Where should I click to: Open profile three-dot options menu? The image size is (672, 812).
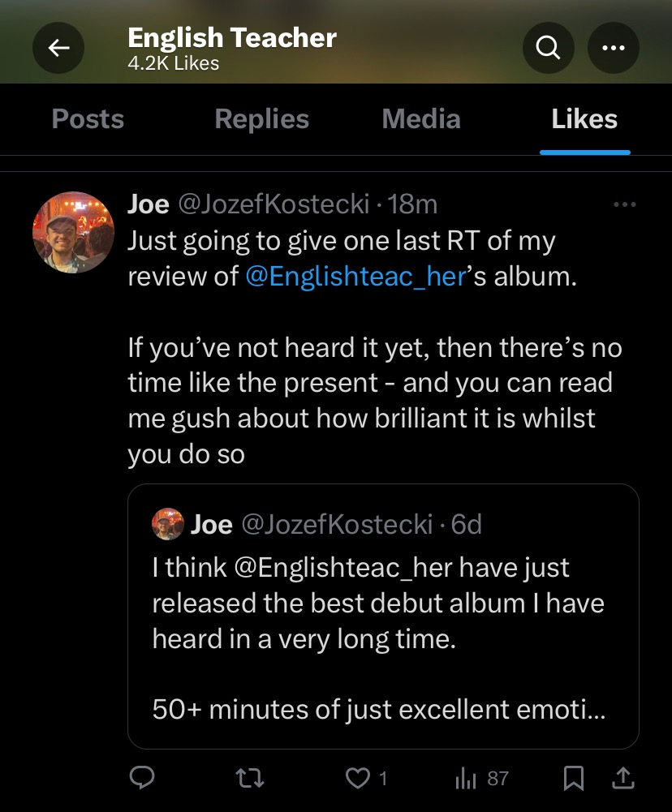click(x=613, y=49)
